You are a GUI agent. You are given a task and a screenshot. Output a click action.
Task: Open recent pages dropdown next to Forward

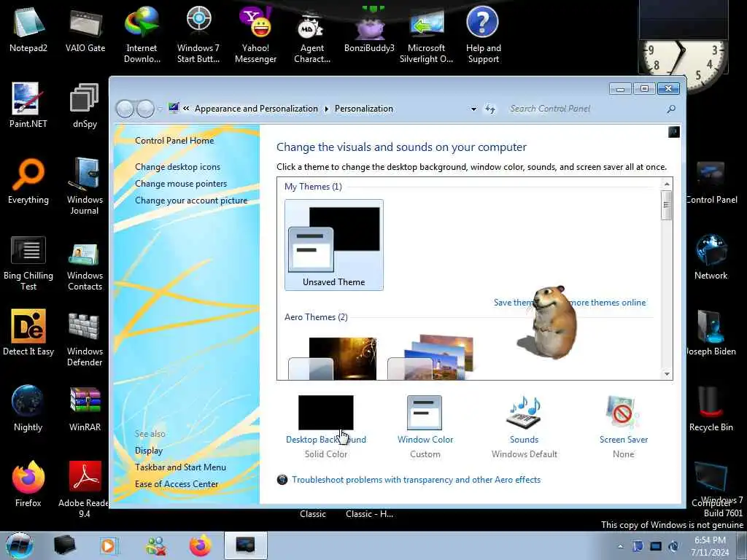tap(160, 109)
